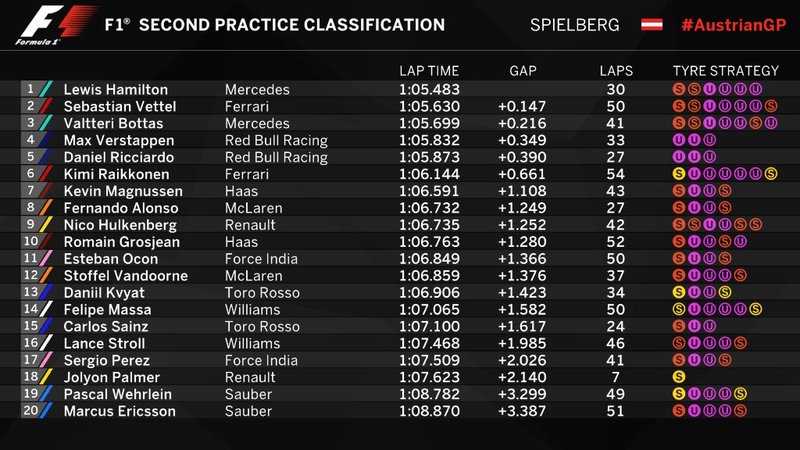Image resolution: width=800 pixels, height=450 pixels.
Task: Click the Formula 1 logo
Action: click(55, 25)
